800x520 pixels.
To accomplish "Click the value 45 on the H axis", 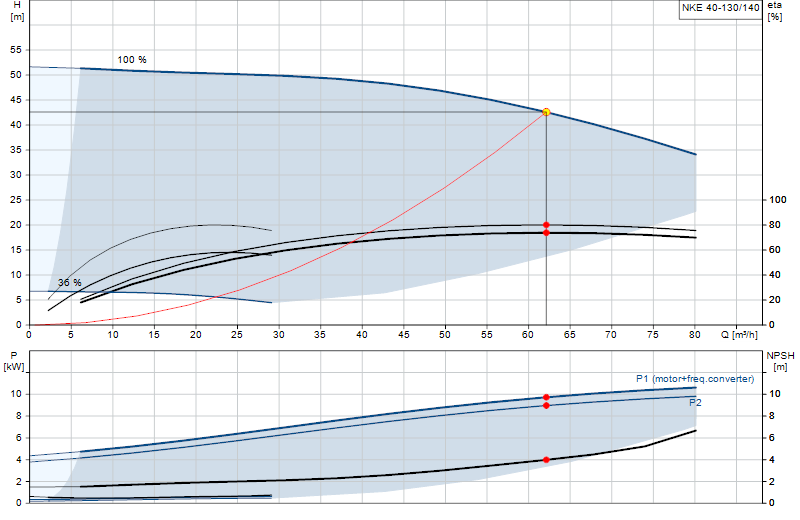I will (x=16, y=100).
